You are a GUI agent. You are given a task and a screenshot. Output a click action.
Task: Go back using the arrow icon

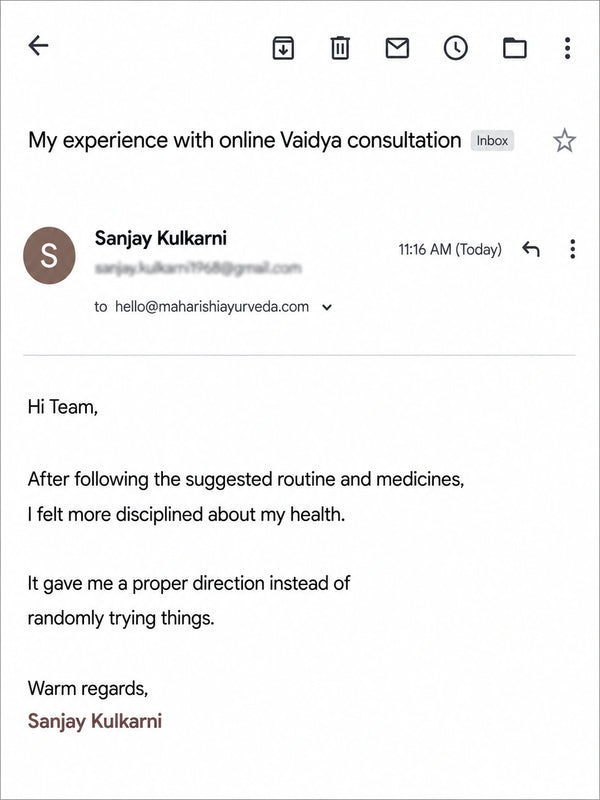click(38, 46)
